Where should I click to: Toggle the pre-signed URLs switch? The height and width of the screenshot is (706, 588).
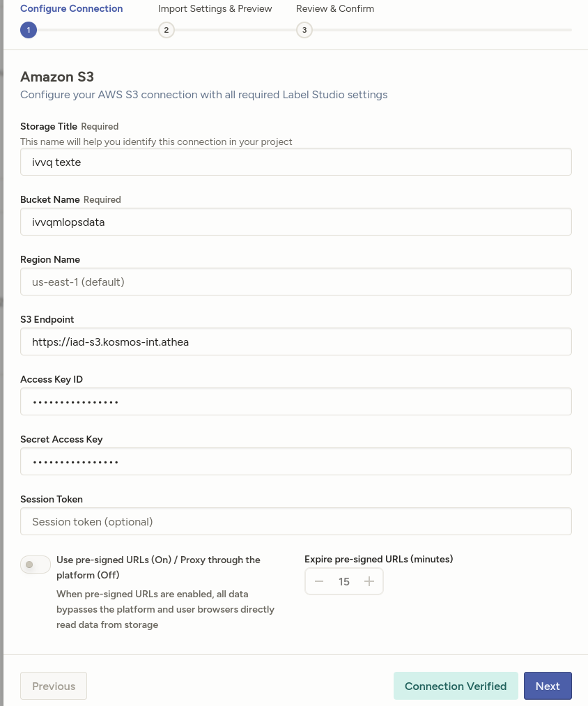pos(36,565)
